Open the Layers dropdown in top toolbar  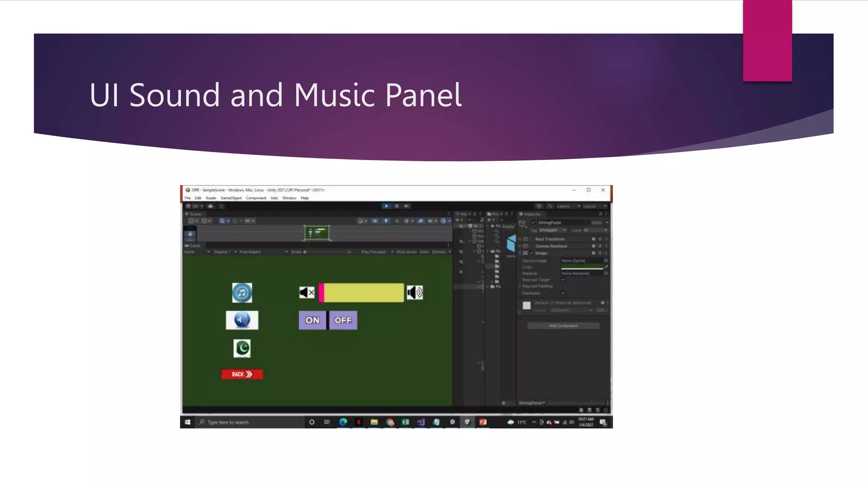pyautogui.click(x=568, y=206)
